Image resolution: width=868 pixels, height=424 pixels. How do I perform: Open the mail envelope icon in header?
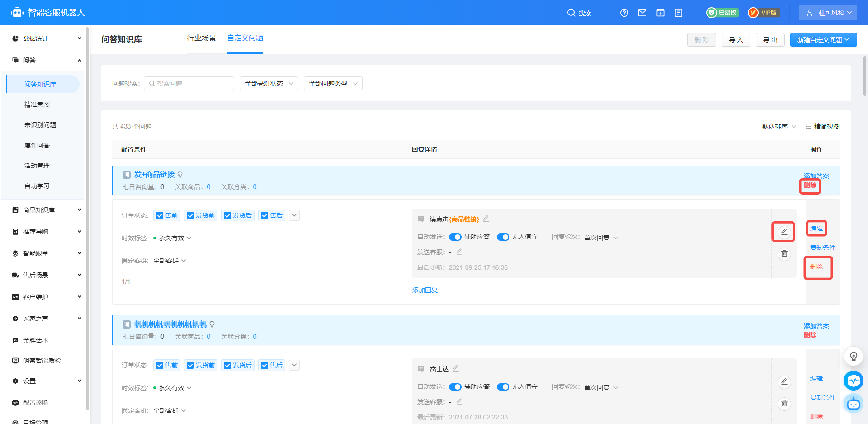click(642, 13)
